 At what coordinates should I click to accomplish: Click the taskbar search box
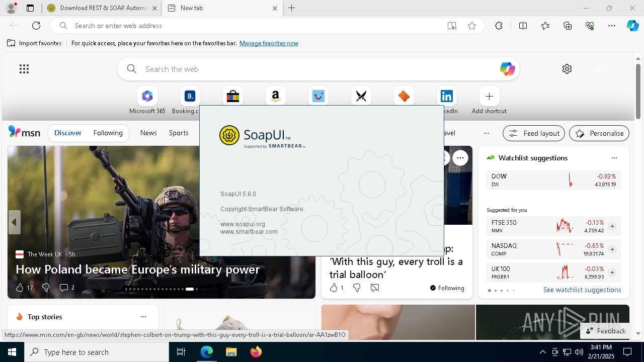tap(97, 352)
